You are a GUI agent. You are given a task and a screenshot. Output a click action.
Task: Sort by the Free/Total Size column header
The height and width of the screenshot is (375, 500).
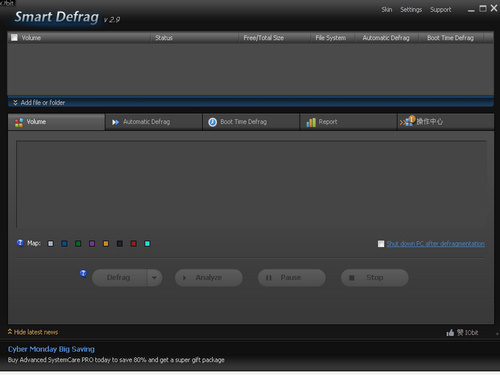[x=274, y=38]
